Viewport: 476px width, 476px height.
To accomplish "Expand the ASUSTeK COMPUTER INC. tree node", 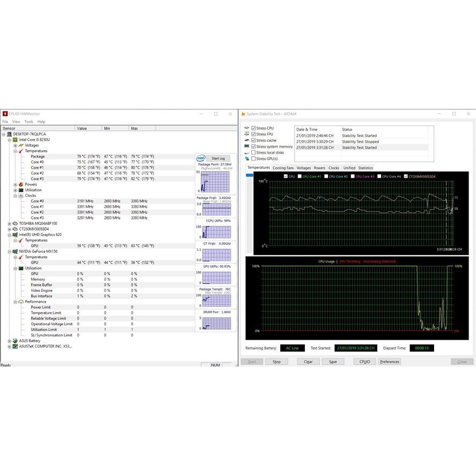I will (9, 346).
